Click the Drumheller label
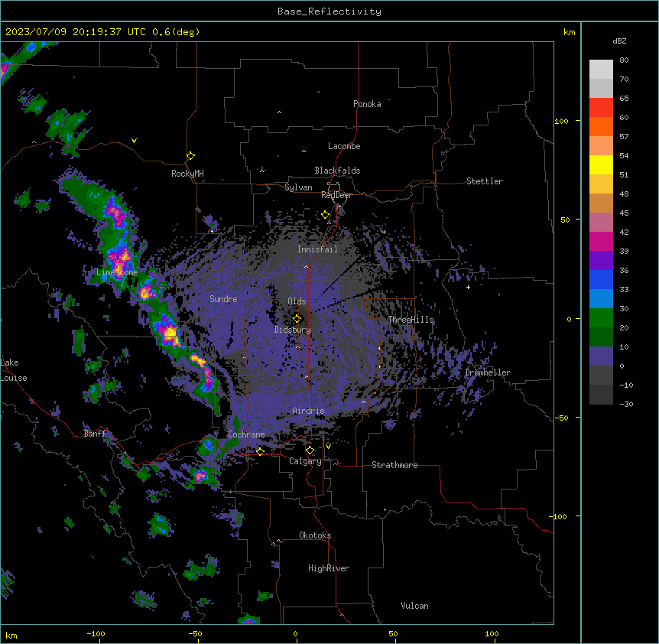This screenshot has width=659, height=644. 488,372
